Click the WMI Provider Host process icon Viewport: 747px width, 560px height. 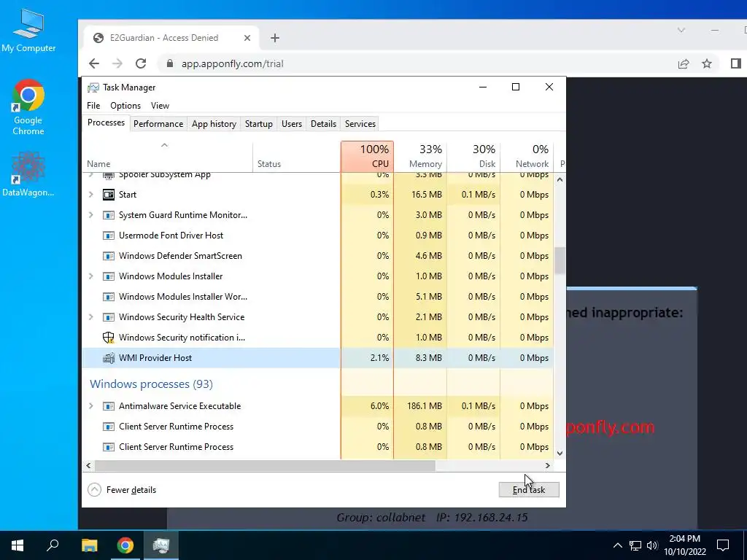pyautogui.click(x=109, y=357)
